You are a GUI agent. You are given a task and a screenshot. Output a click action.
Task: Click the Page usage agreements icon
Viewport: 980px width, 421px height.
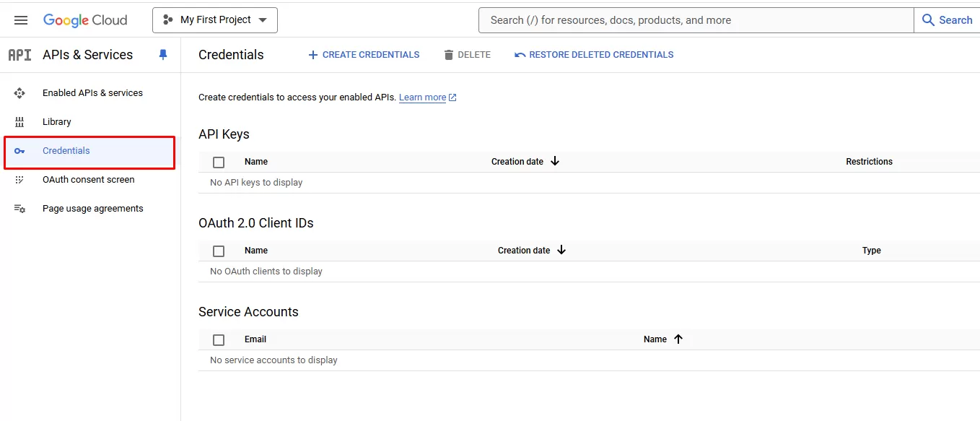tap(19, 209)
